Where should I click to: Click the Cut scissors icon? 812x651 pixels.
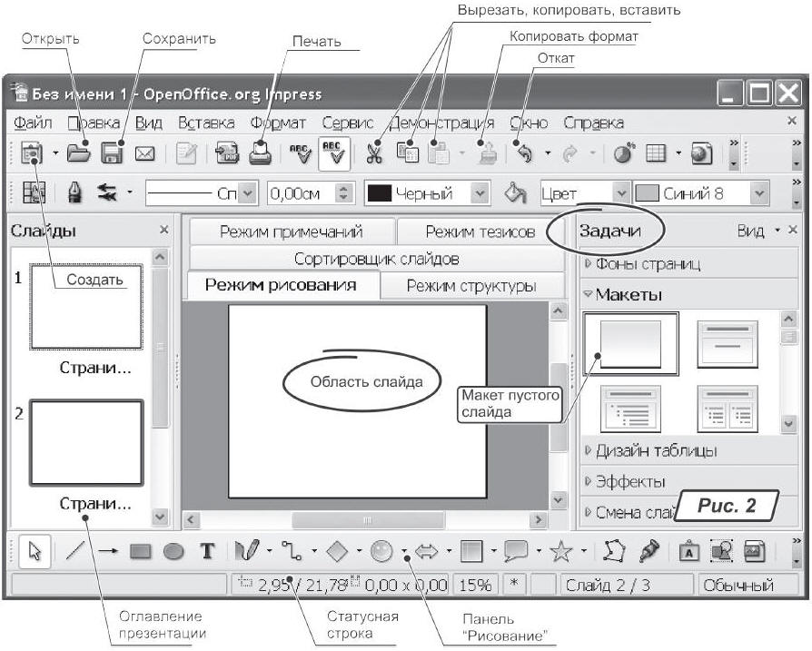tap(374, 153)
